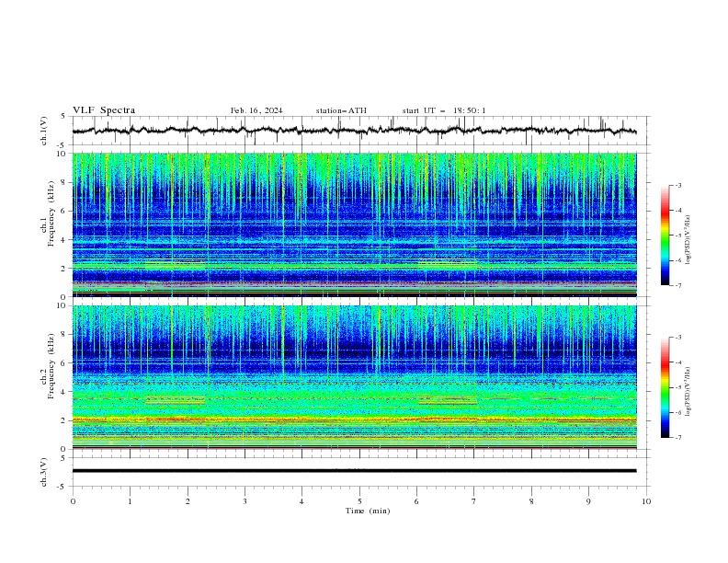Image resolution: width=728 pixels, height=563 pixels.
Task: Select the date label "Feb. 16, 2024"
Action: pos(256,110)
